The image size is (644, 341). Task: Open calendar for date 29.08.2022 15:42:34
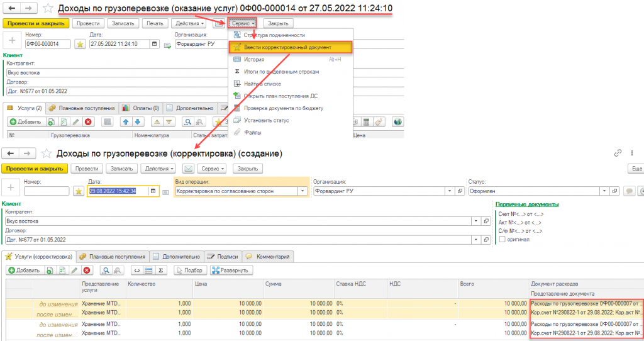[x=153, y=191]
